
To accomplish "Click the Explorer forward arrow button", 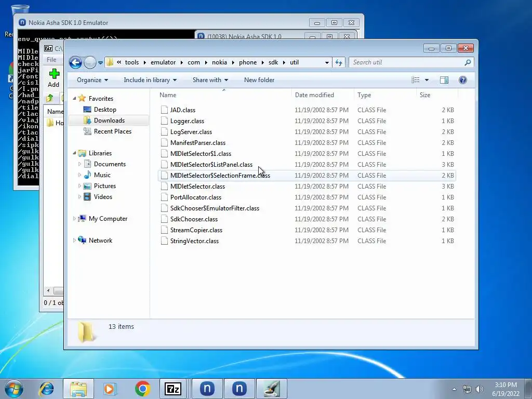I will click(x=90, y=62).
